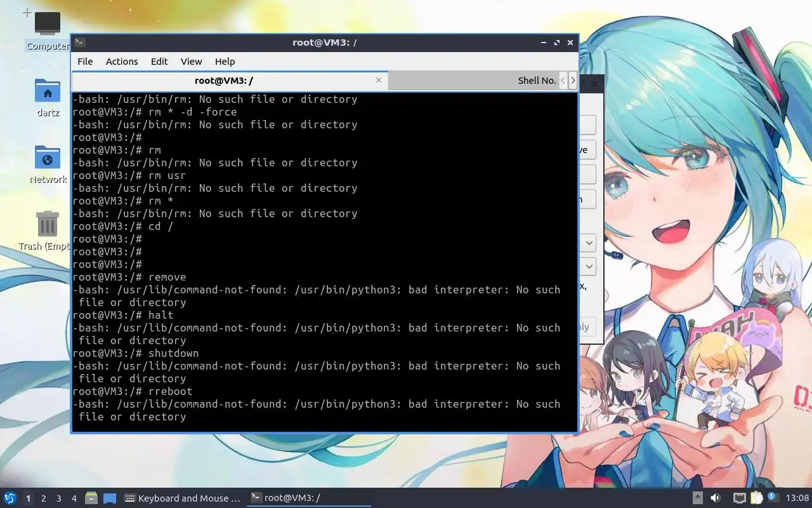Viewport: 812px width, 508px height.
Task: Activate Keyboard and Mouse taskbar entry
Action: [183, 498]
